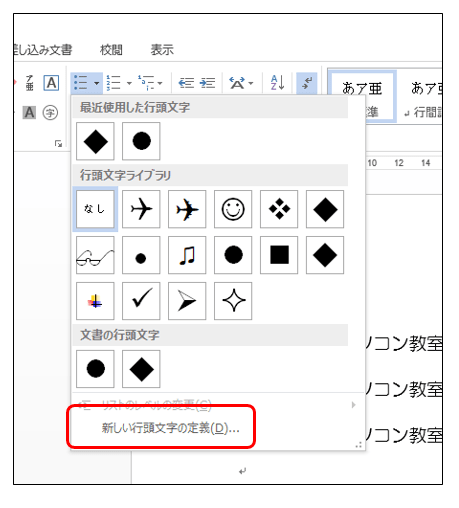
Task: Select the smiley face bullet
Action: pos(233,209)
